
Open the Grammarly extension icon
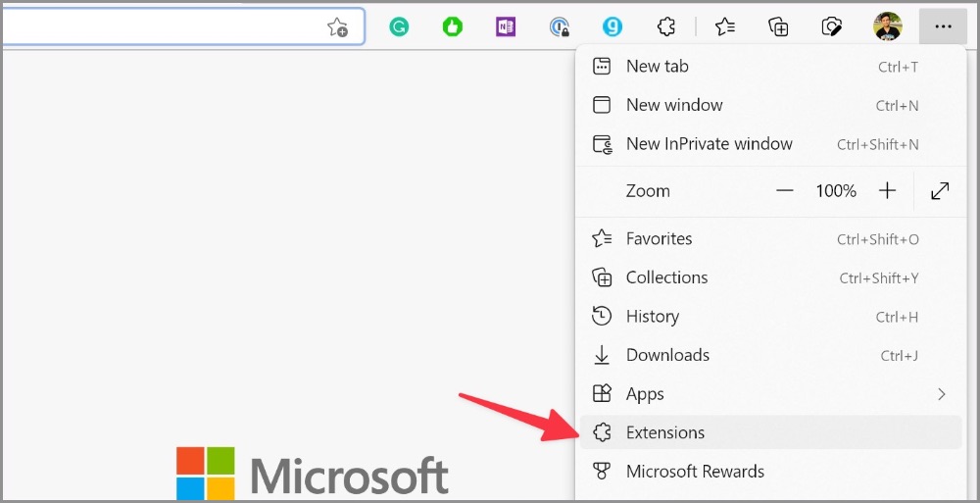click(399, 26)
